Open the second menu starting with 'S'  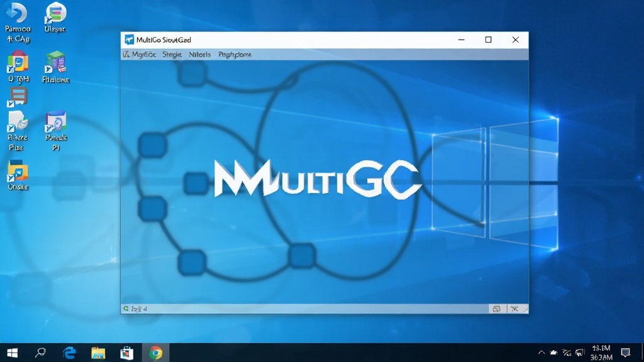tap(172, 55)
